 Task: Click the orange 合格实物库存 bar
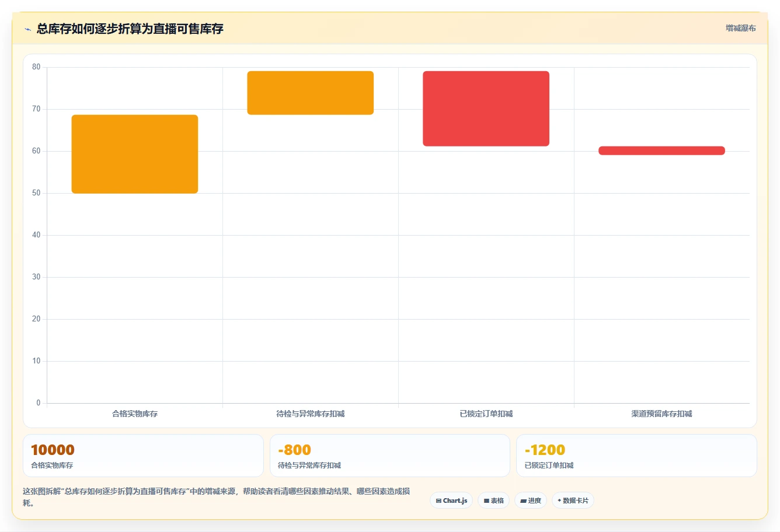135,154
